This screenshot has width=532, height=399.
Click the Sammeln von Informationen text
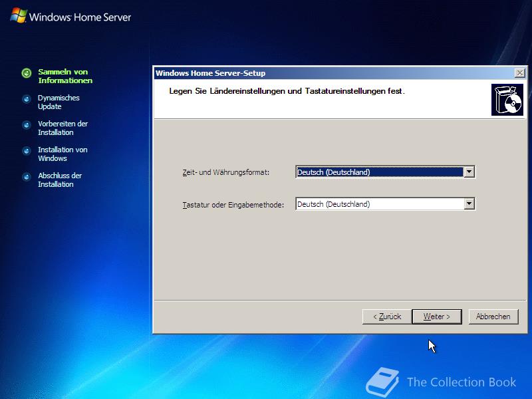65,76
